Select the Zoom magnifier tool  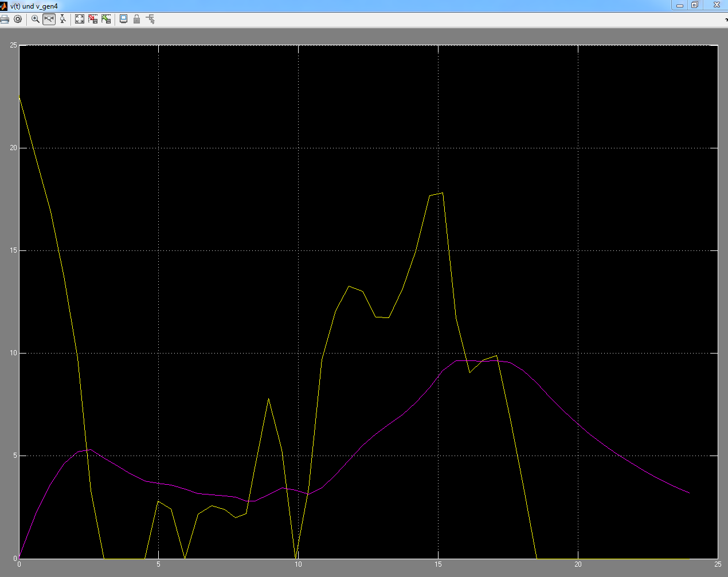click(36, 19)
